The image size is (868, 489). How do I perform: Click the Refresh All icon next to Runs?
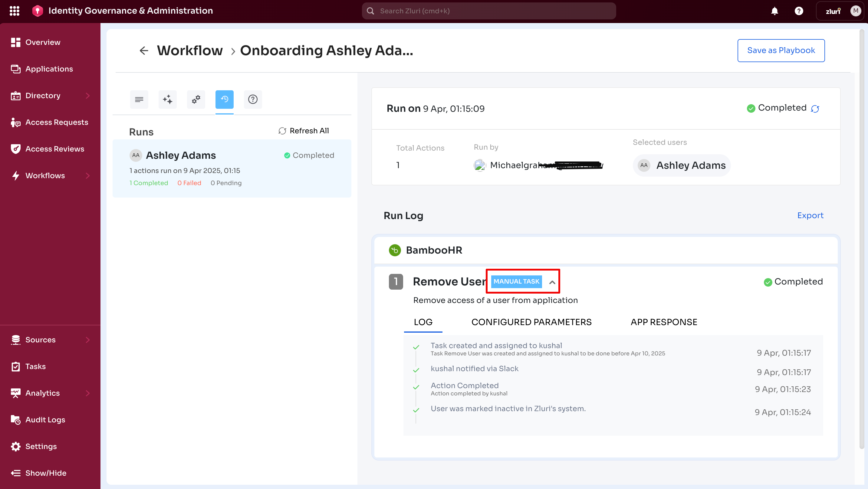pos(282,131)
